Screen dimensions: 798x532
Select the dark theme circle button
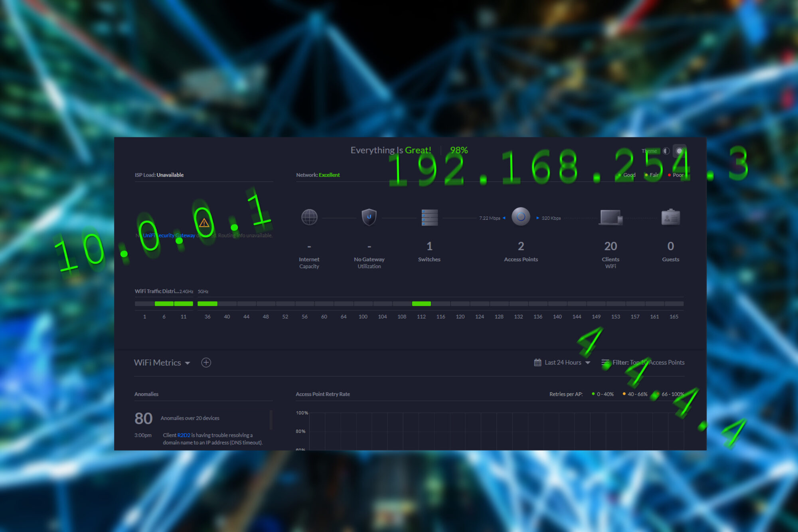point(679,151)
